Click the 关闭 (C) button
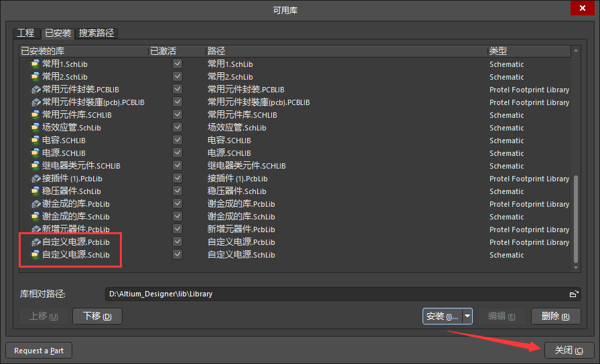The height and width of the screenshot is (364, 600). pos(569,350)
